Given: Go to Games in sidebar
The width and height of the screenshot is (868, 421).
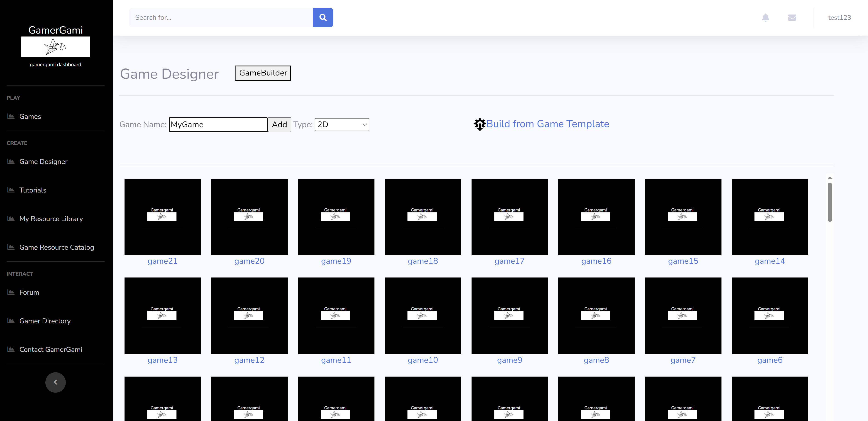Looking at the screenshot, I should pos(30,117).
